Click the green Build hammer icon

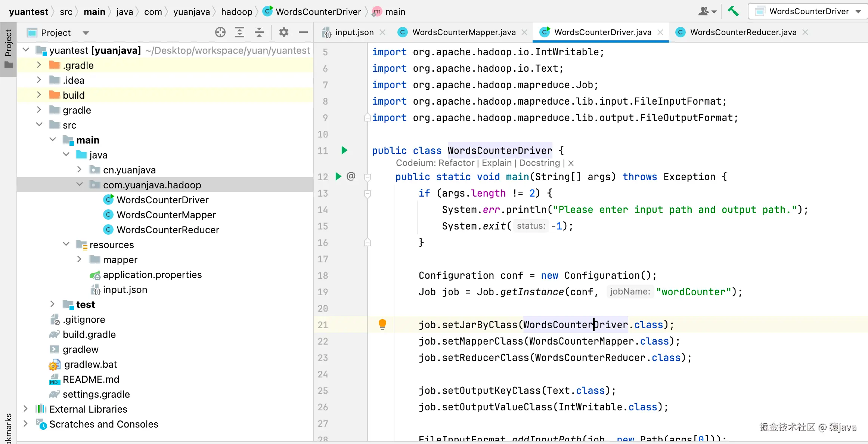[x=733, y=11]
